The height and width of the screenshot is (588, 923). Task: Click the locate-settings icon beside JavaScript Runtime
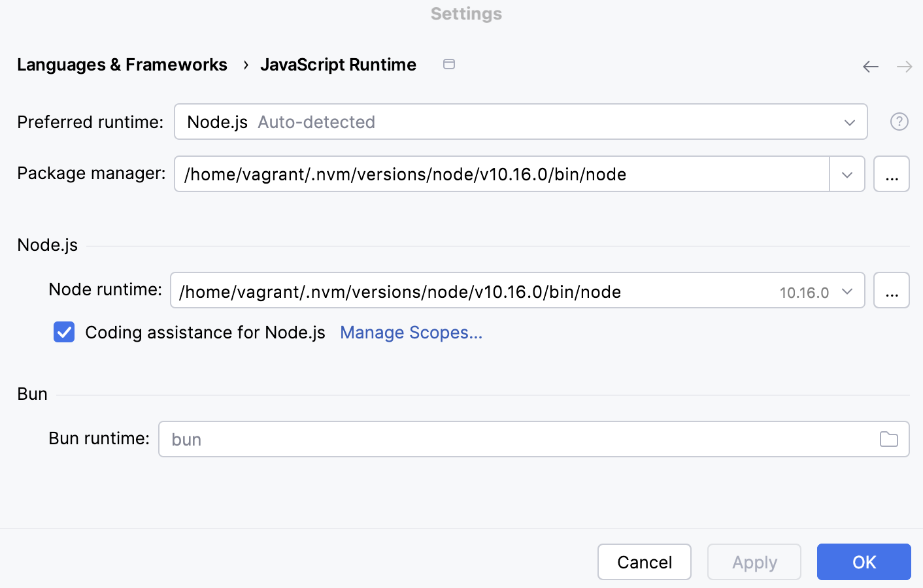449,64
